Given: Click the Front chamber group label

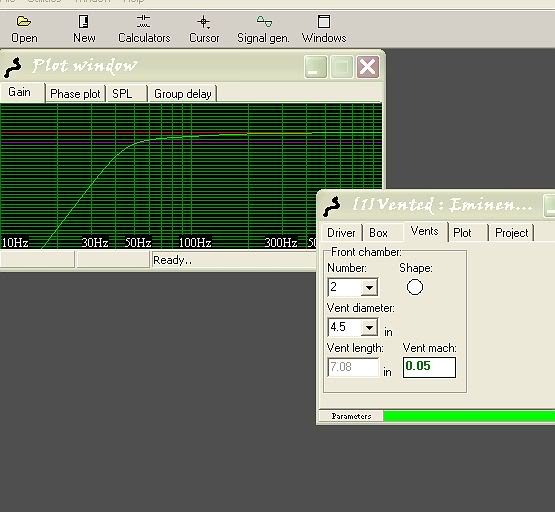Looking at the screenshot, I should [366, 252].
